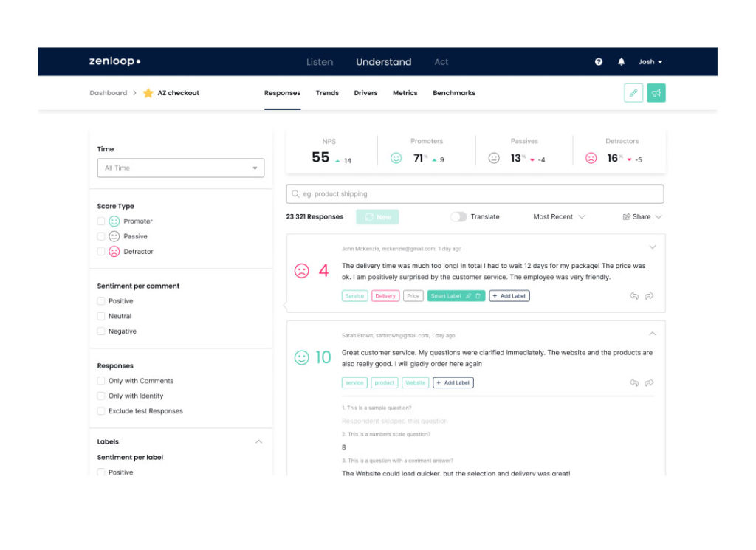Open the help question mark icon
This screenshot has width=756, height=550.
[598, 62]
